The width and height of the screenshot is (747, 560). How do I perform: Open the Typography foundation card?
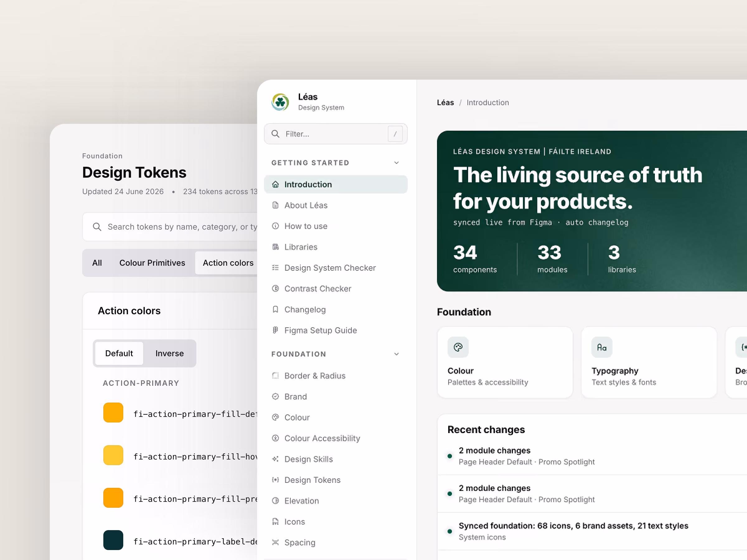649,362
